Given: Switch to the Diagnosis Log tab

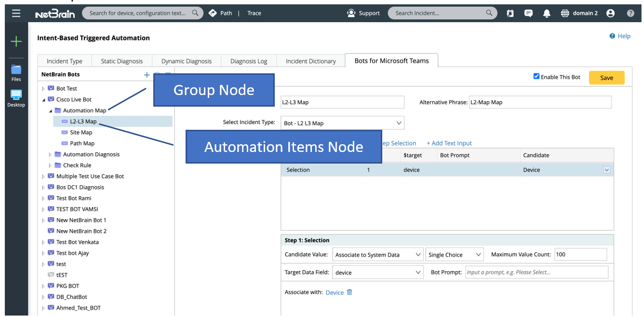Looking at the screenshot, I should 249,61.
